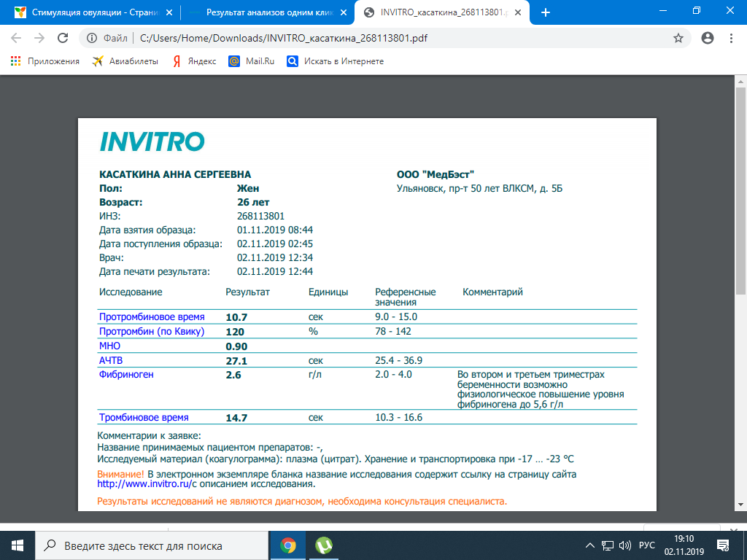This screenshot has width=747, height=560.
Task: Open the Искать в Интернете bookmark
Action: click(x=336, y=61)
